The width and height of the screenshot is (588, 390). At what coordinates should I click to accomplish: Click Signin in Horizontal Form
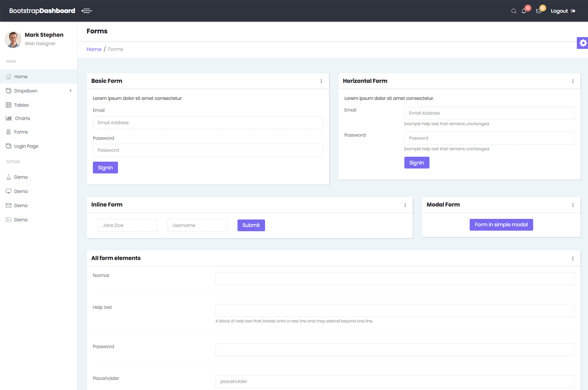(x=417, y=162)
